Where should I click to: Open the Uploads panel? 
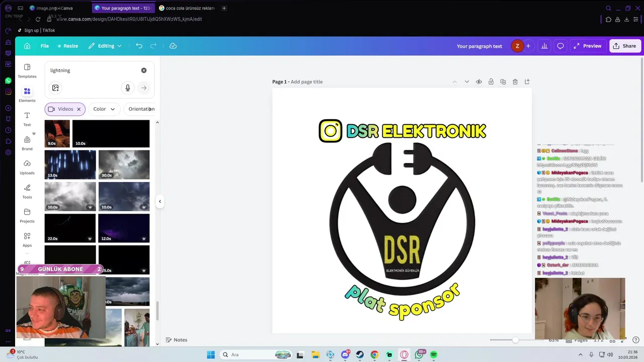point(27,167)
